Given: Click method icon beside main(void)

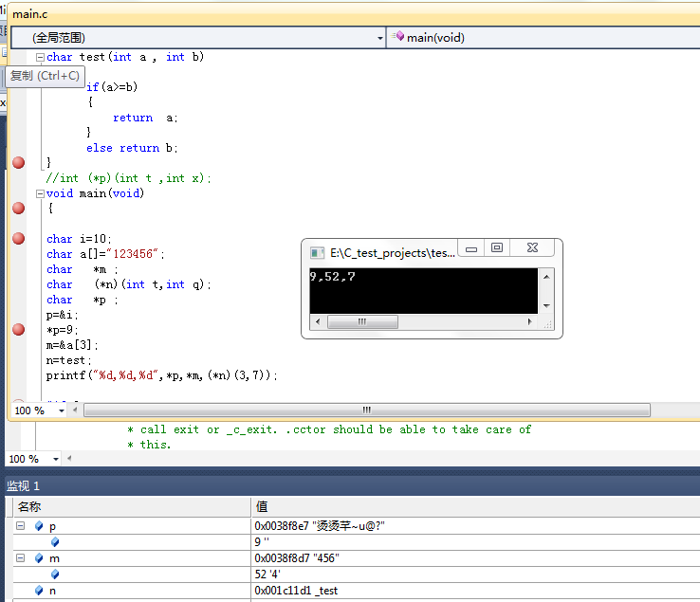Looking at the screenshot, I should click(398, 36).
